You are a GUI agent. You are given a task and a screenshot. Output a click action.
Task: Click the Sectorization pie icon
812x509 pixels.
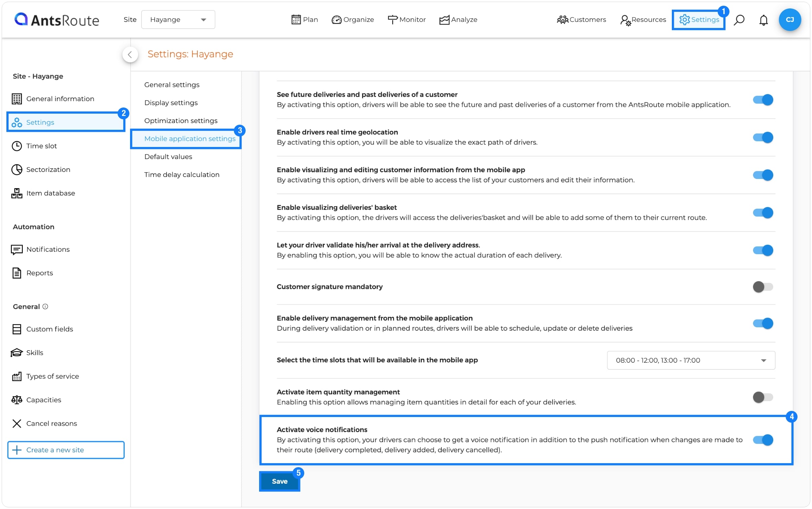tap(17, 170)
